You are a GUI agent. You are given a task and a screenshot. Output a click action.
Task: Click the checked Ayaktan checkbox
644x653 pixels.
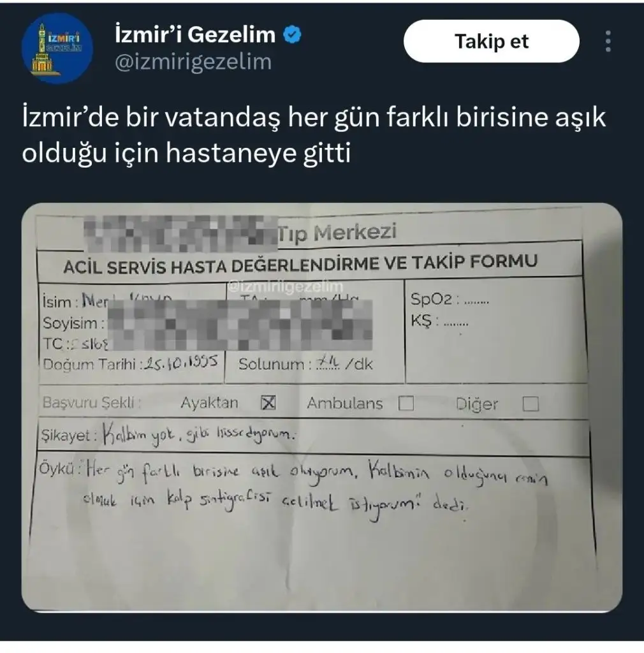click(x=268, y=403)
